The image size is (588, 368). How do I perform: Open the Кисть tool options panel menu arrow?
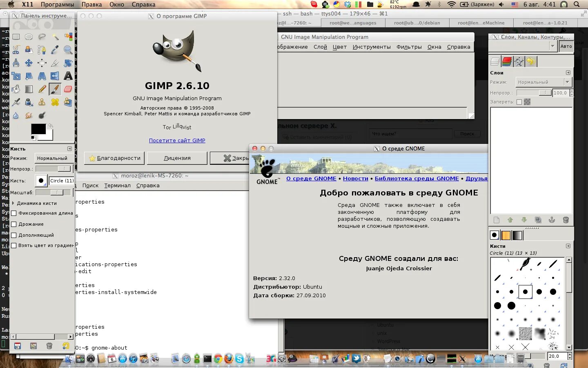click(69, 149)
